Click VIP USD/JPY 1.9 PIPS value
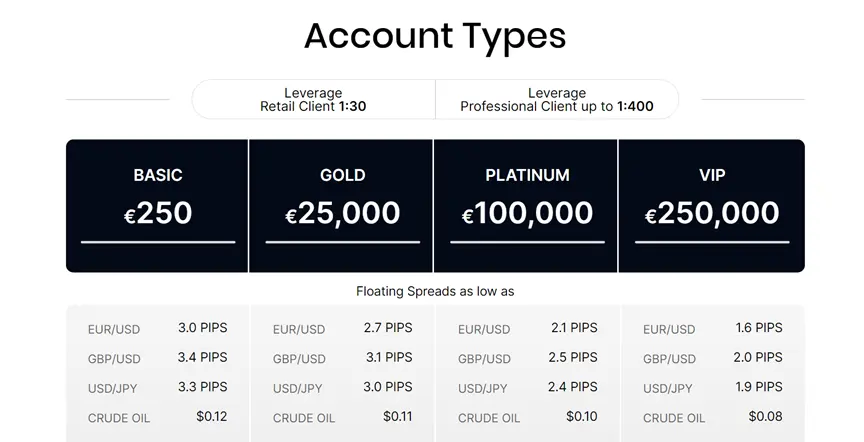The image size is (864, 442). (x=759, y=387)
